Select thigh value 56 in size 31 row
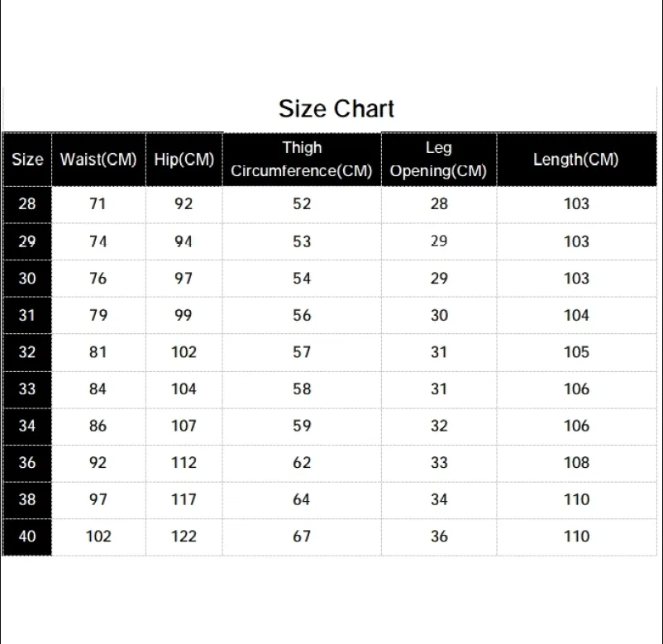 click(x=302, y=315)
